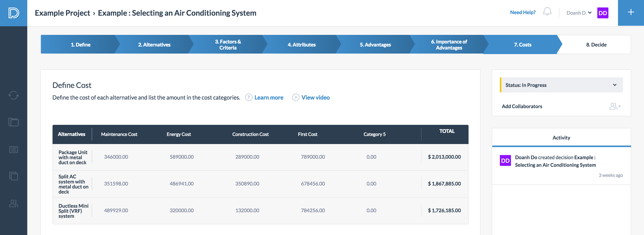This screenshot has height=235, width=644.
Task: Edit Split AC energy cost 486941.00
Action: click(182, 184)
